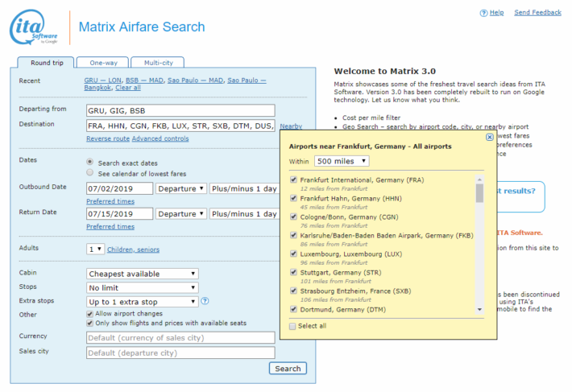Screen dimensions: 572x392
Task: Open Cabin Cheapest available dropdown
Action: tap(143, 274)
